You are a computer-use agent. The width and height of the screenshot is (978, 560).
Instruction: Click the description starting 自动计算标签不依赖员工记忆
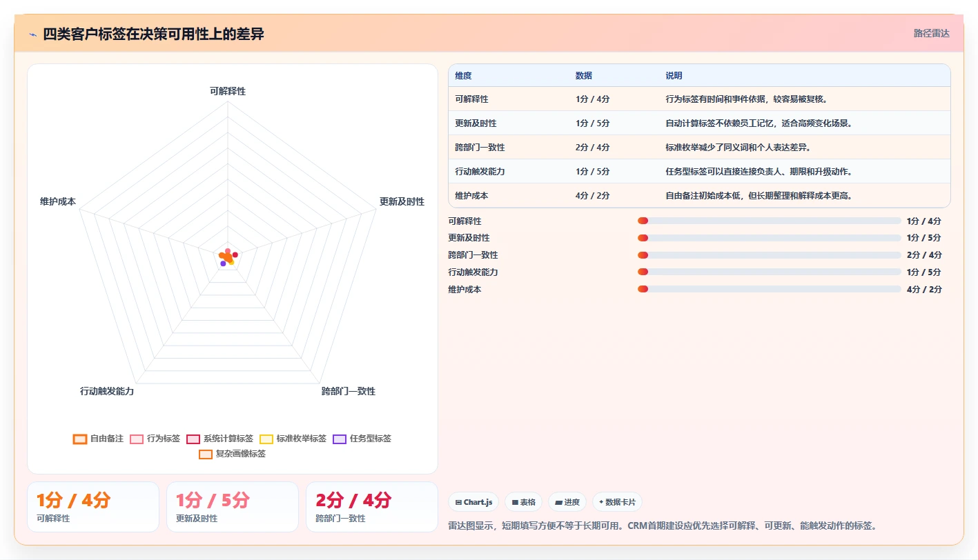pyautogui.click(x=759, y=123)
